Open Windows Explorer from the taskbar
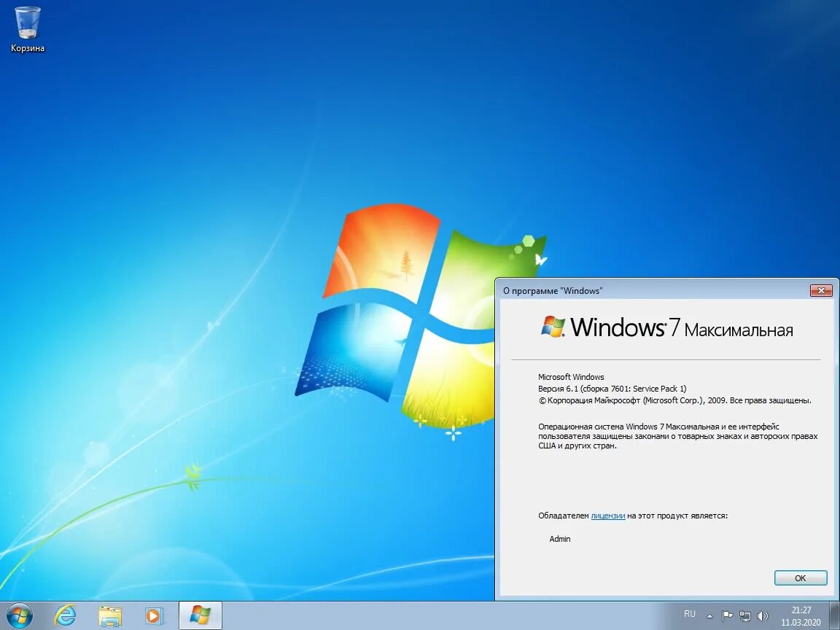The width and height of the screenshot is (840, 630). pos(110,616)
